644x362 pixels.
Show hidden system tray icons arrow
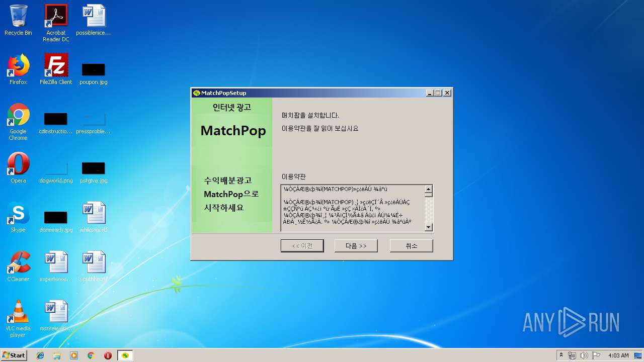pyautogui.click(x=561, y=355)
